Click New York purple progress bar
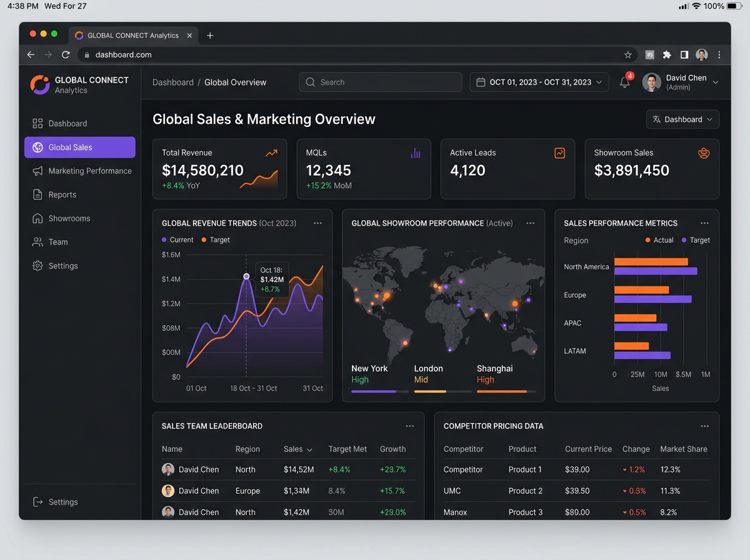Viewport: 750px width, 560px height. 374,391
